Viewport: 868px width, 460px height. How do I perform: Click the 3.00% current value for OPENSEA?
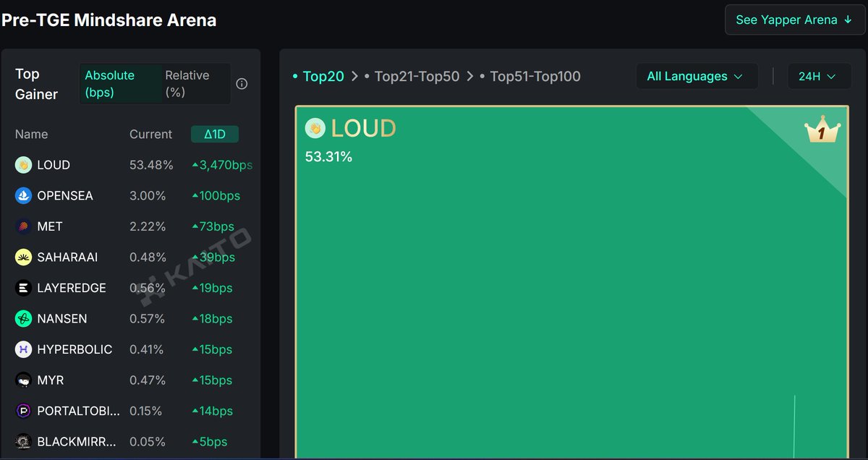[x=148, y=195]
